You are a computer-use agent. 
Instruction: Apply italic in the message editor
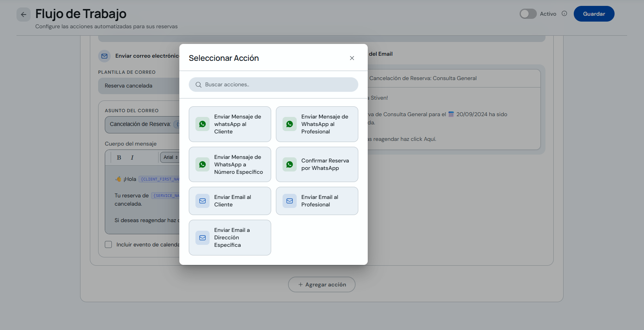click(x=132, y=157)
